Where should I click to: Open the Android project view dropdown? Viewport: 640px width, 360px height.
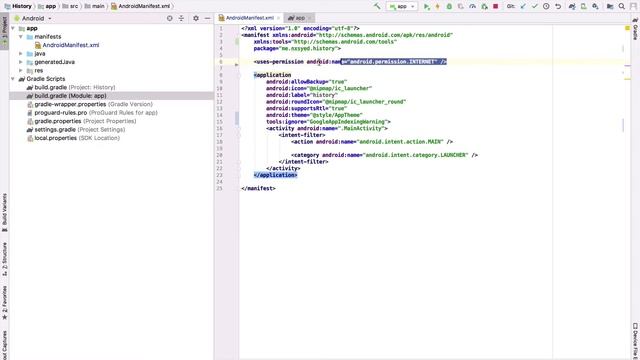point(33,18)
